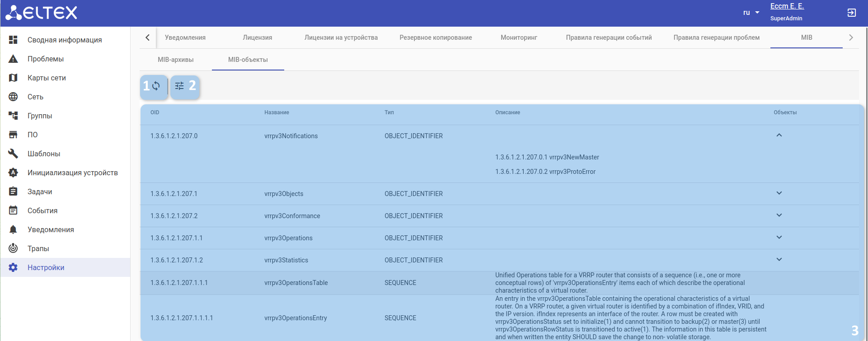The image size is (868, 341).
Task: Expand the vrrpv3Conformance row
Action: (779, 215)
